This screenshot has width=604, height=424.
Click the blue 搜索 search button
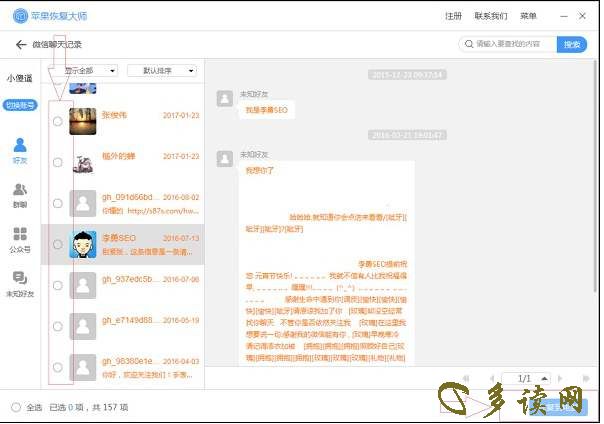click(x=572, y=44)
